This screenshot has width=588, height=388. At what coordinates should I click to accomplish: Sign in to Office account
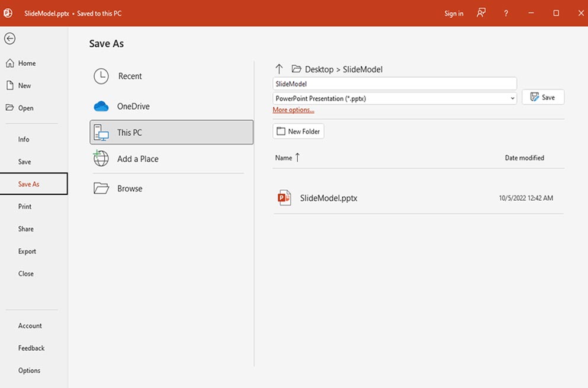(454, 14)
